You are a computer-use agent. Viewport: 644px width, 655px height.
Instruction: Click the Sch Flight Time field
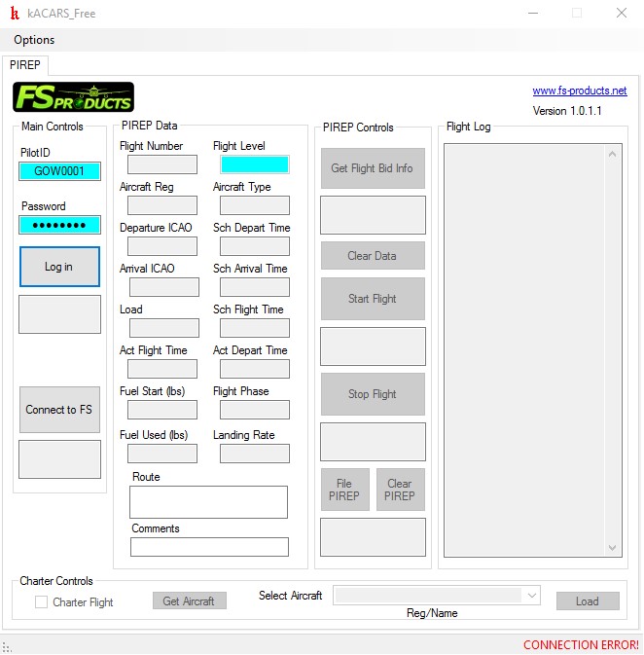pyautogui.click(x=255, y=328)
